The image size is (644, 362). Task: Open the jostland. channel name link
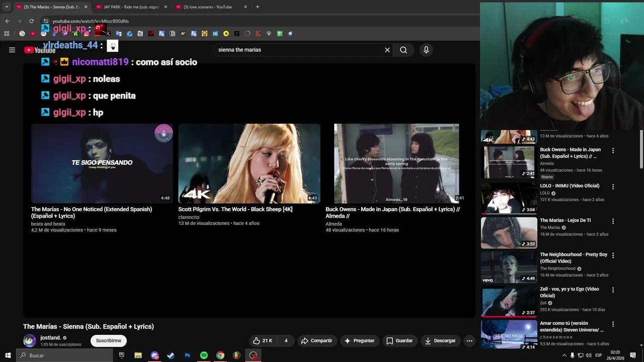(50, 338)
